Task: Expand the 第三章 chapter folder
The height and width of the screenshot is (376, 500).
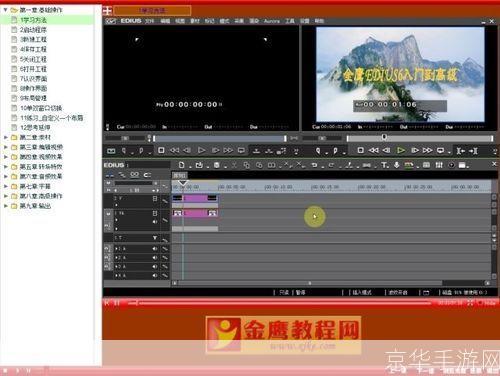Action: pos(5,147)
